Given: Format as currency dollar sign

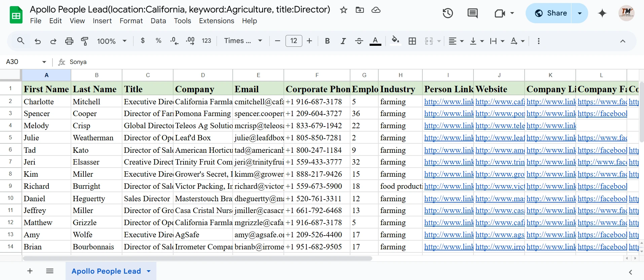Looking at the screenshot, I should [x=143, y=41].
